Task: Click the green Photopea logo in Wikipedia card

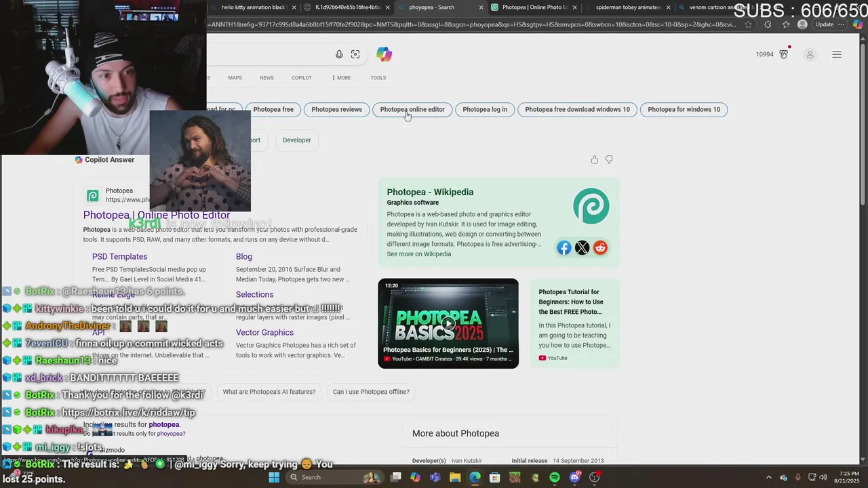Action: click(591, 206)
